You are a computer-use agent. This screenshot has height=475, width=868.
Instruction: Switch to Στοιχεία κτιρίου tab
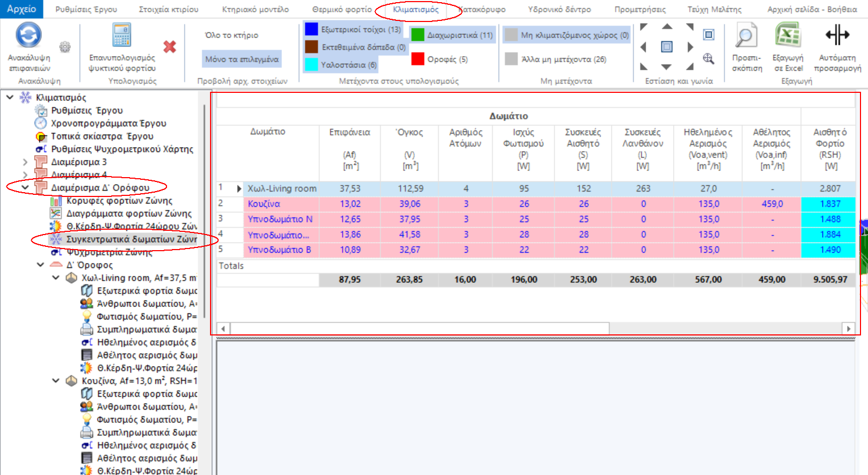[x=169, y=10]
